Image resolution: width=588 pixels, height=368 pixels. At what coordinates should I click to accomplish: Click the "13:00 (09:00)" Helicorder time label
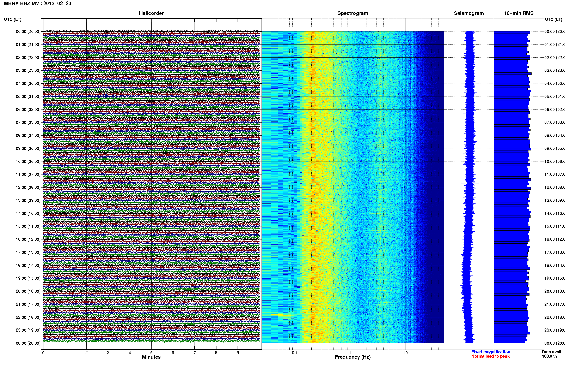(28, 200)
